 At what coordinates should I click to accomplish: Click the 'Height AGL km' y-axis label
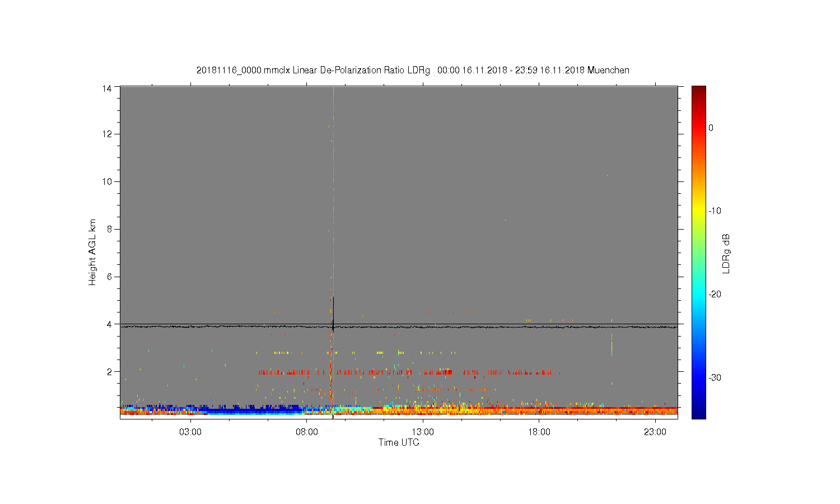click(x=92, y=252)
